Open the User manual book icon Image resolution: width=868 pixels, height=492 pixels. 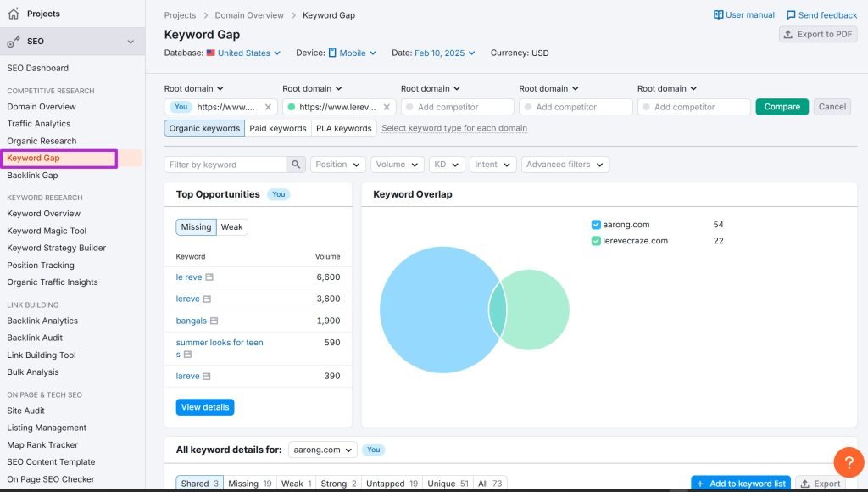pyautogui.click(x=719, y=15)
